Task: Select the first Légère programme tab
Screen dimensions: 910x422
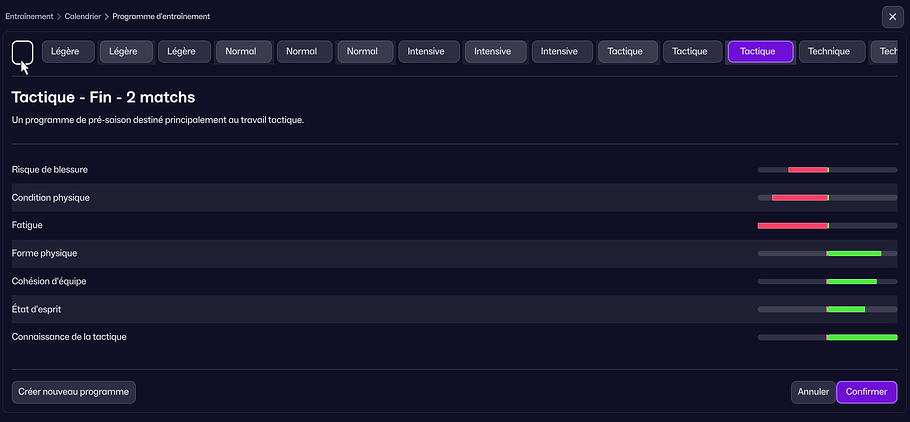Action: [x=67, y=52]
